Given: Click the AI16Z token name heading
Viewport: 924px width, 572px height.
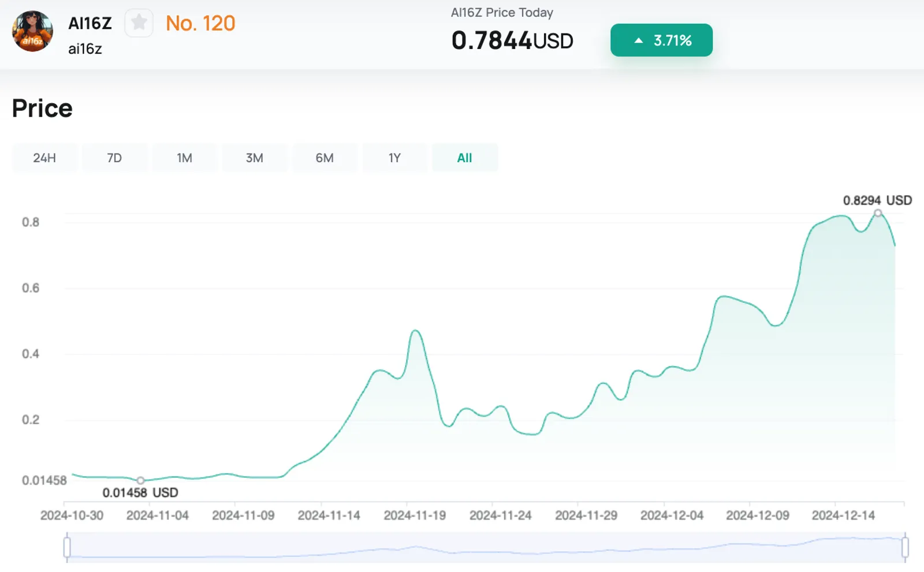Looking at the screenshot, I should tap(90, 23).
